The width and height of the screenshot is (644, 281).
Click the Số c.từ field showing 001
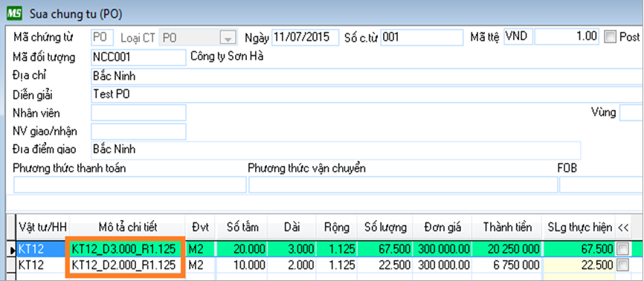coord(422,37)
